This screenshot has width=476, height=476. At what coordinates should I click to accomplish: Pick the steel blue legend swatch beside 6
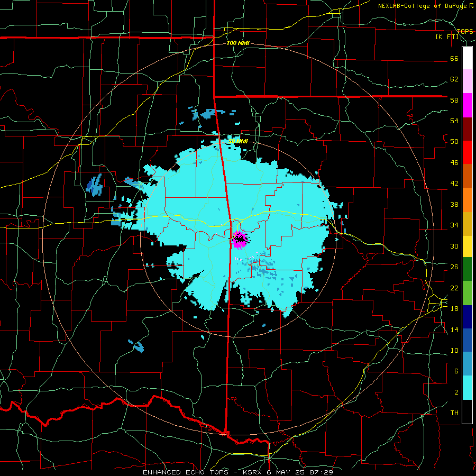click(x=467, y=364)
